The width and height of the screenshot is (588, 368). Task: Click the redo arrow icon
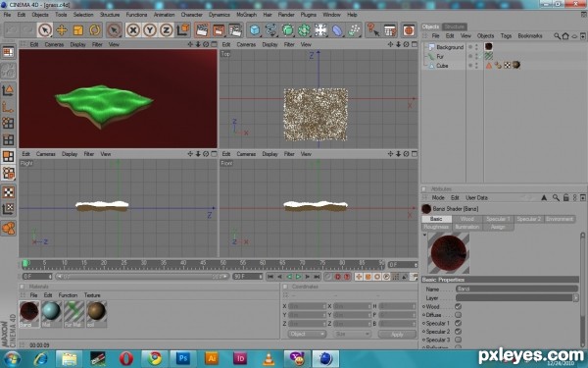(27, 30)
